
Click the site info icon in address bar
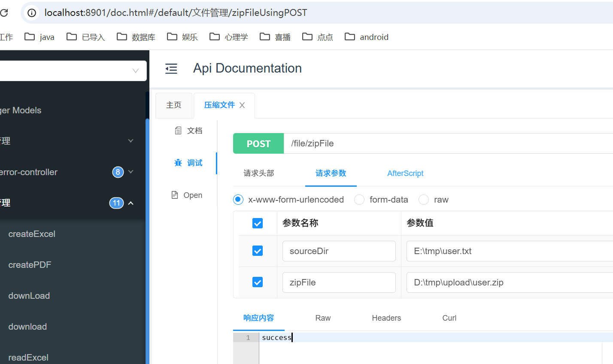pos(31,12)
